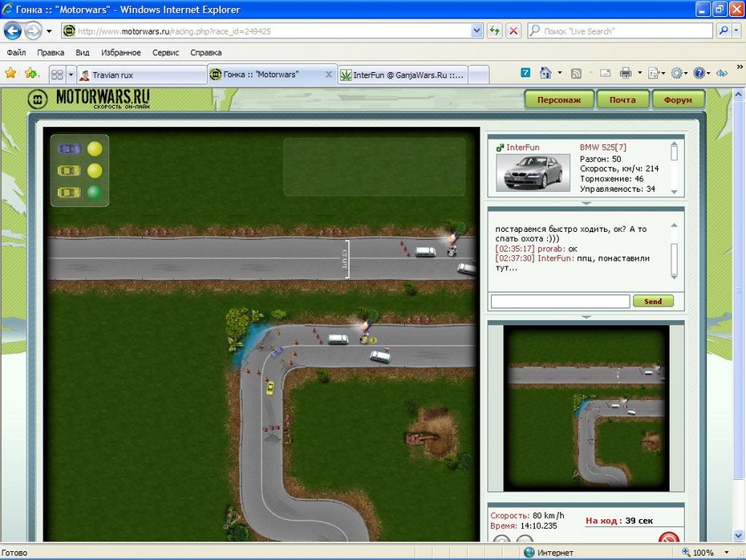This screenshot has width=746, height=560.
Task: Open the search provider dropdown arrow
Action: [x=736, y=31]
